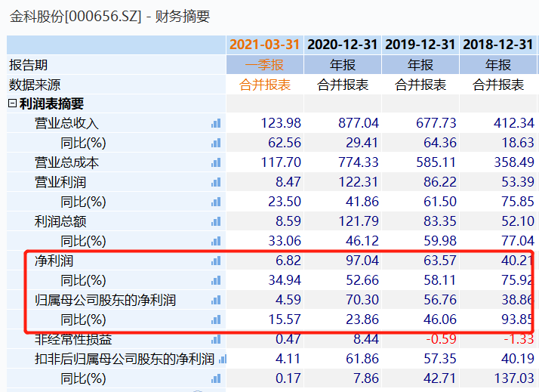This screenshot has height=392, width=539.
Task: Select the 2018-12-31 column header
Action: 497,45
